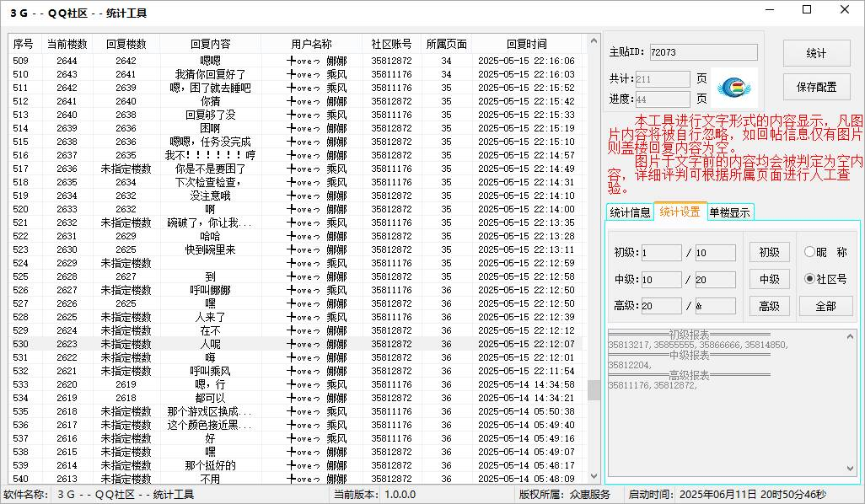Click the 进度 pages field

point(663,99)
